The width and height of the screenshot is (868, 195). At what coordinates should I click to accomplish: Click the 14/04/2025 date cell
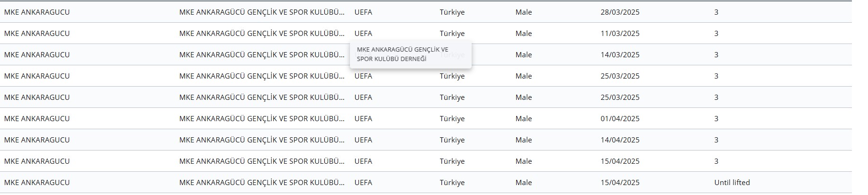(x=620, y=140)
